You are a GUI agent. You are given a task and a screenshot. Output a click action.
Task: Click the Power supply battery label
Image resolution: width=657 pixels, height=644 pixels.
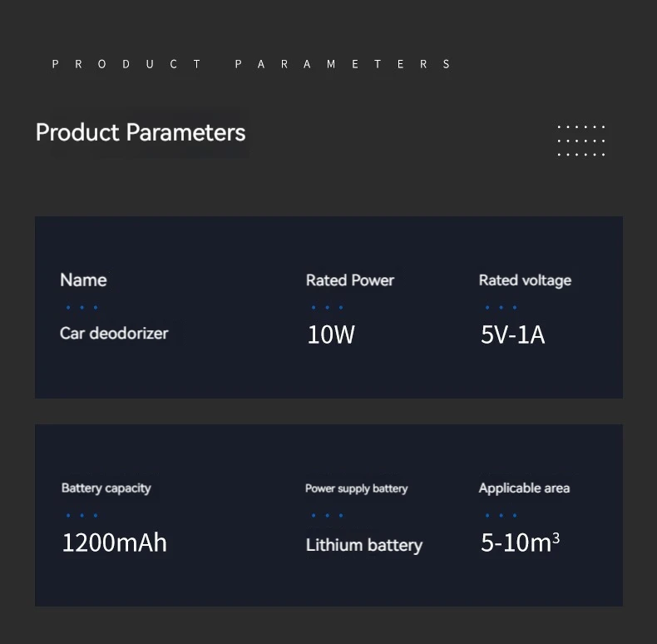click(x=357, y=488)
